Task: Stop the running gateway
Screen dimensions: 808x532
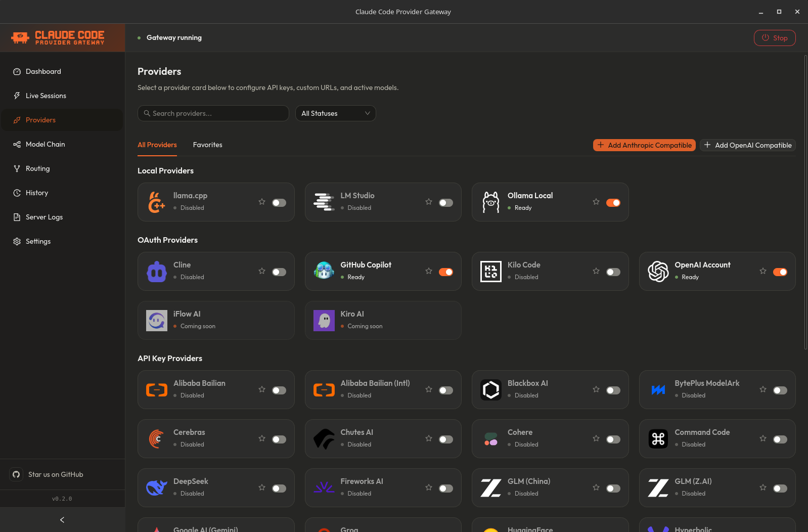Action: coord(775,38)
